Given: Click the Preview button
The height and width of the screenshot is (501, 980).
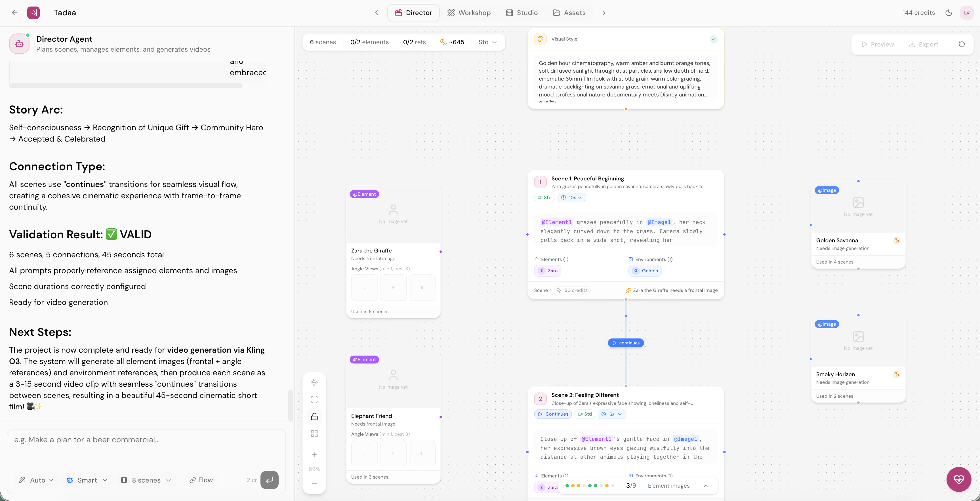Looking at the screenshot, I should tap(877, 44).
